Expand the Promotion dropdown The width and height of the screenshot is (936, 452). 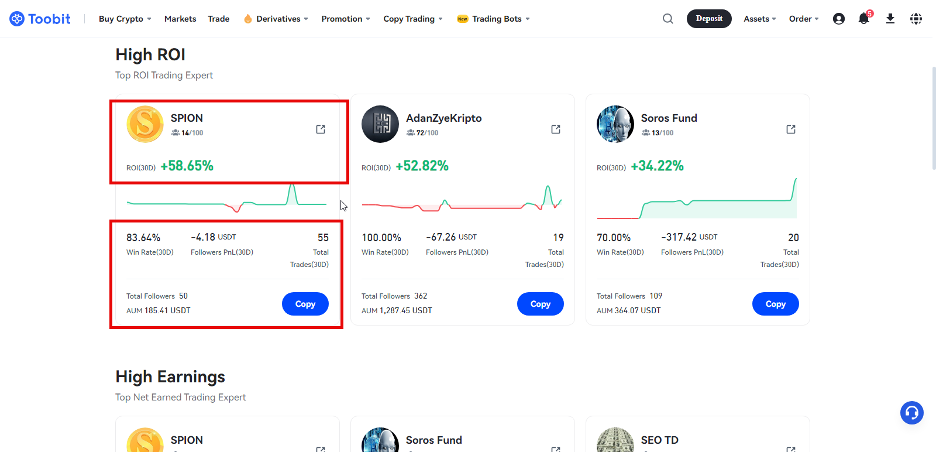[346, 19]
